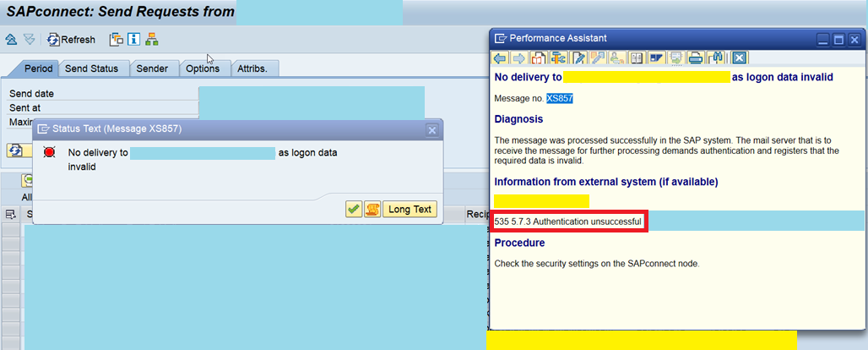Open the glossary book icon
Screen dimensions: 868x350
pyautogui.click(x=637, y=57)
